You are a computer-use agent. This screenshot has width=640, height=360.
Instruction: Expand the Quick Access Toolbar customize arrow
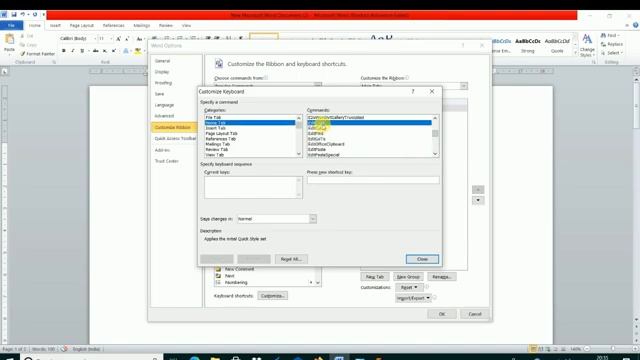click(x=43, y=15)
